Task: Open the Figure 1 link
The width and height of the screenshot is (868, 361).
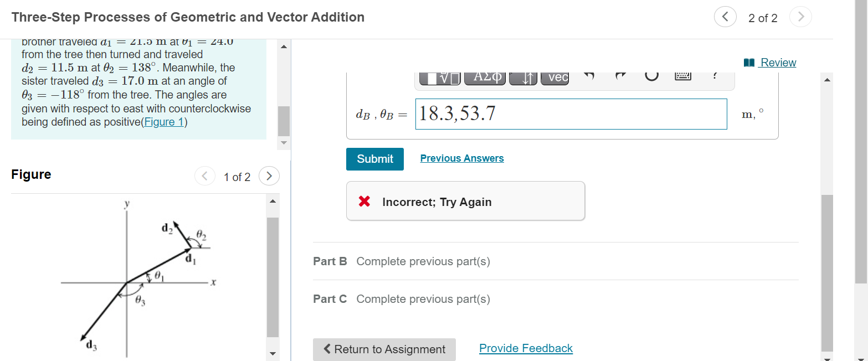Action: point(164,122)
